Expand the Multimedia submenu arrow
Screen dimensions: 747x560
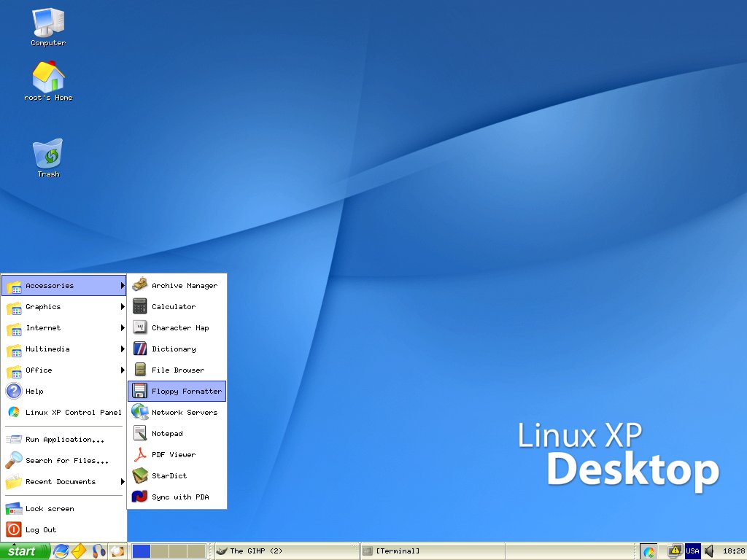123,349
